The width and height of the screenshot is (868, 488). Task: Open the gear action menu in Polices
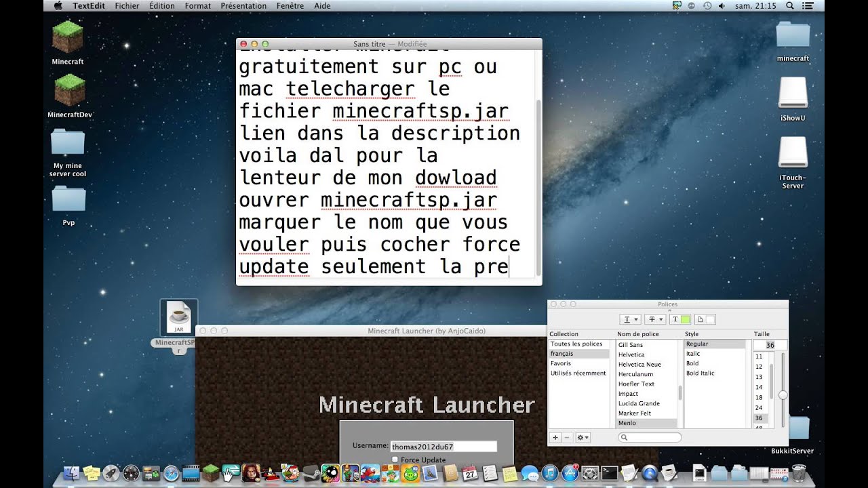click(x=583, y=438)
